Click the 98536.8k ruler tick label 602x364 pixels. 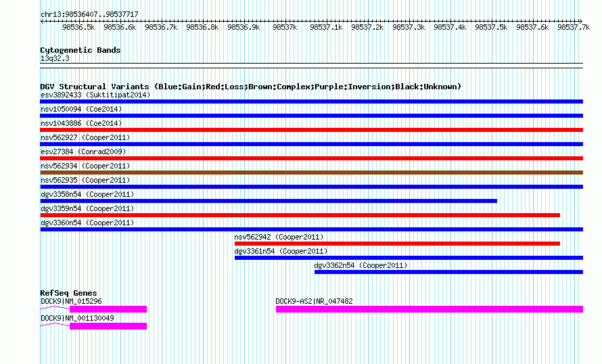click(x=202, y=27)
